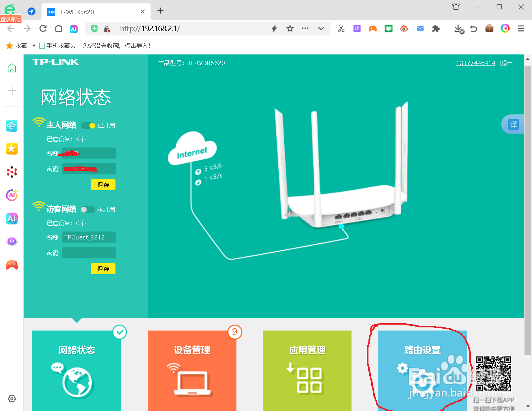Viewport: 532px width, 411px height.
Task: Open the address bar history dropdown arrow
Action: 321,28
